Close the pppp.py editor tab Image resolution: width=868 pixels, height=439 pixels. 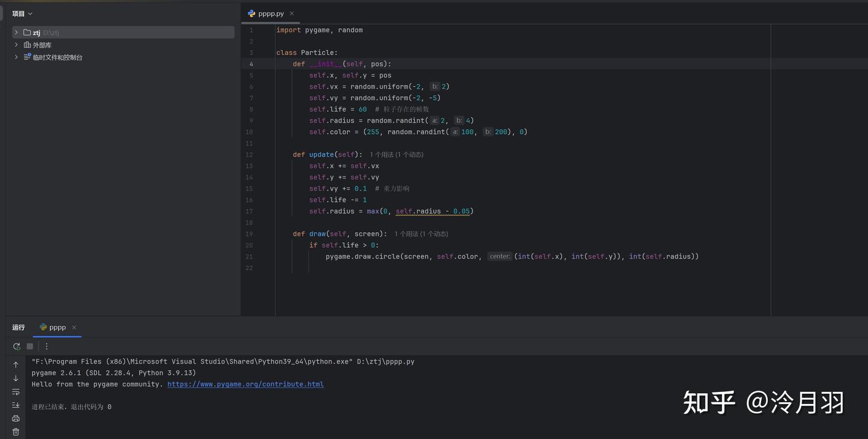pyautogui.click(x=292, y=13)
